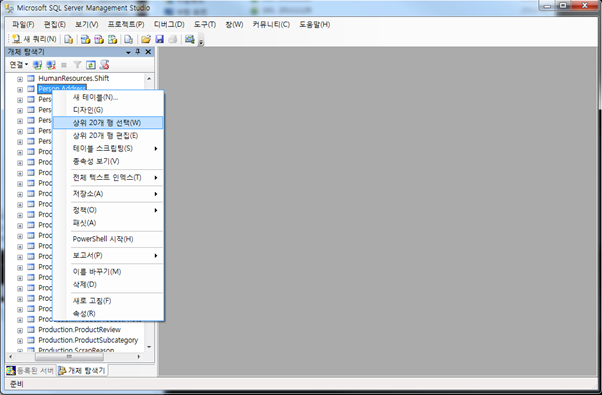Viewport: 602px width, 395px height.
Task: Open the 전체 텍스트 인덱스(T) submenu
Action: (x=108, y=177)
